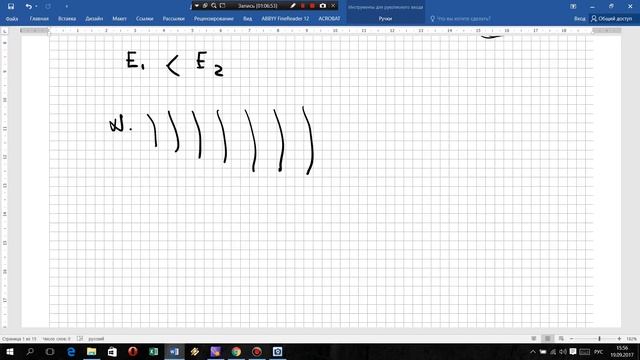Open the Макет ribbon tab
The height and width of the screenshot is (360, 640).
[120, 19]
